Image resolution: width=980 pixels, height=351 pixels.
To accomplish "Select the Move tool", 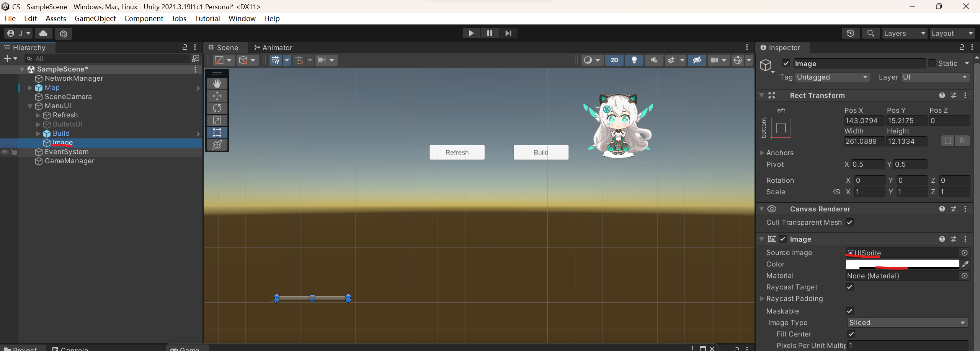I will pyautogui.click(x=217, y=96).
